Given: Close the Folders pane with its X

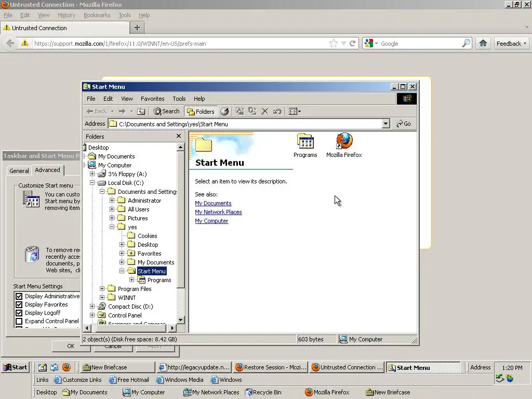Looking at the screenshot, I should pyautogui.click(x=179, y=136).
